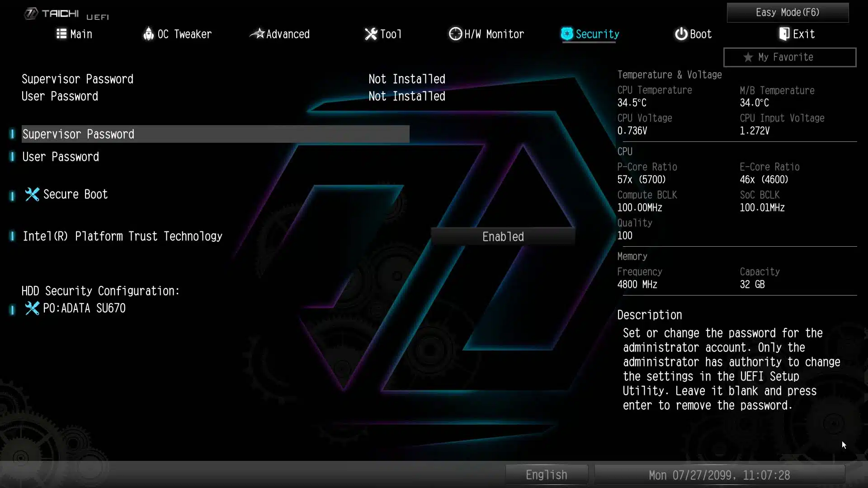Click the UEFI text beside the Taichi logo

click(98, 17)
